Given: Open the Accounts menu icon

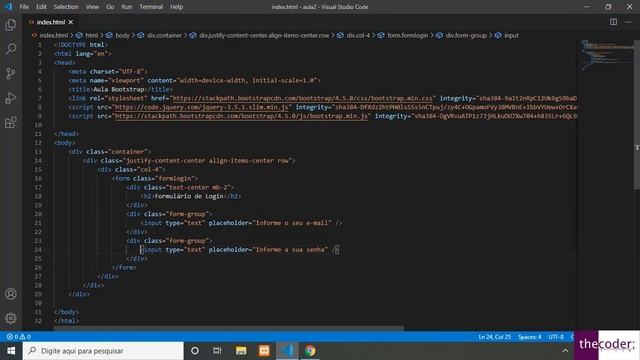Looking at the screenshot, I should coord(11,294).
